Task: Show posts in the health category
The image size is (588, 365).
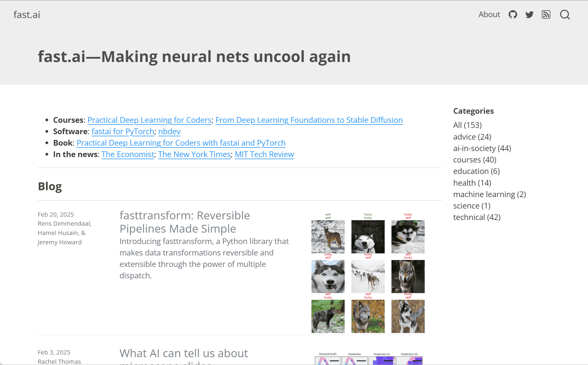Action: pyautogui.click(x=472, y=183)
